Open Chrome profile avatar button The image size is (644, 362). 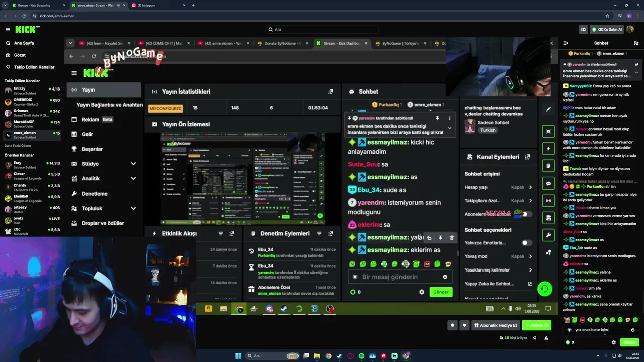[x=629, y=16]
